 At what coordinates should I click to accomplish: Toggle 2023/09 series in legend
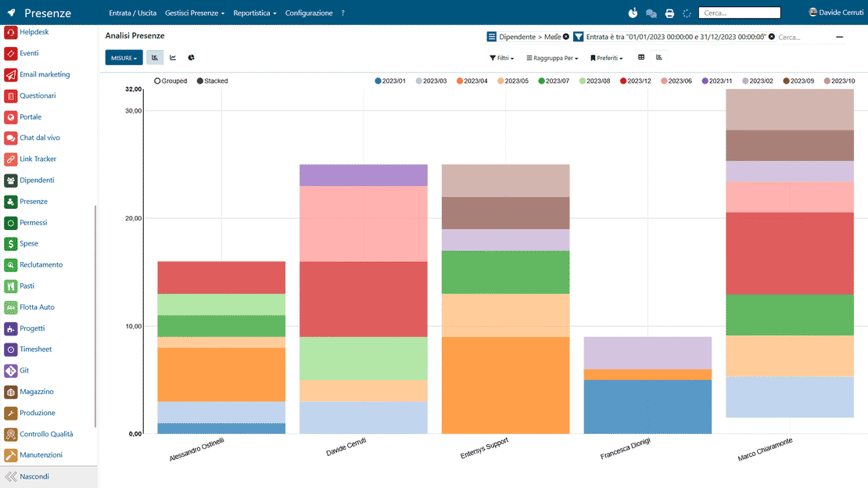click(x=798, y=81)
